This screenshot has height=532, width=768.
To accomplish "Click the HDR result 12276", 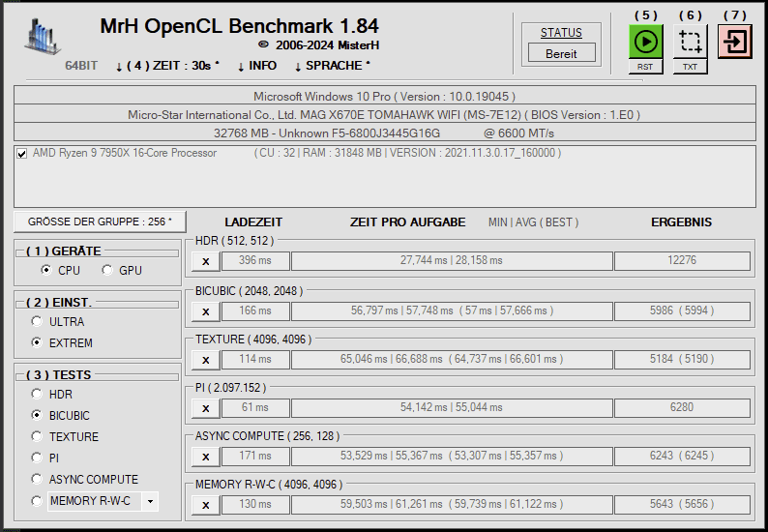I will [682, 260].
